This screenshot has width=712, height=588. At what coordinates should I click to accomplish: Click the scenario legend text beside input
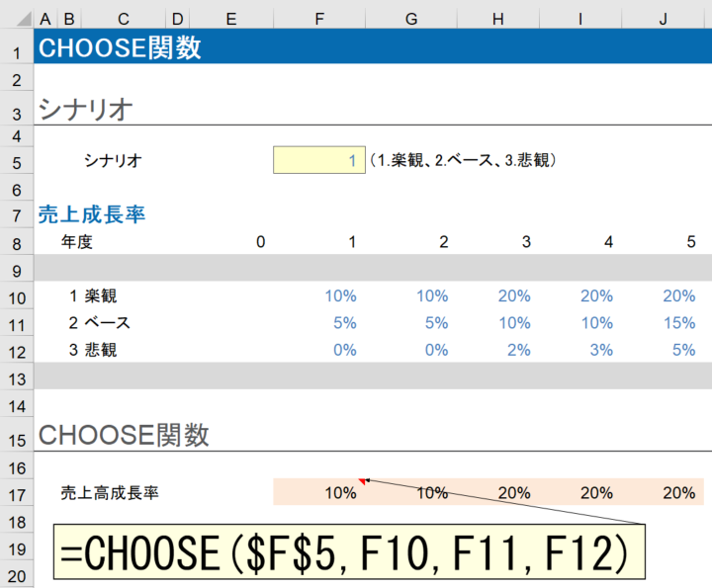click(463, 160)
